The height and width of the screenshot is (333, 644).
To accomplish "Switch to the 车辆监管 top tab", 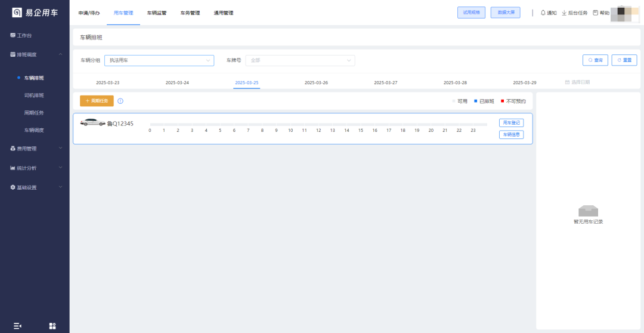I will tap(157, 13).
